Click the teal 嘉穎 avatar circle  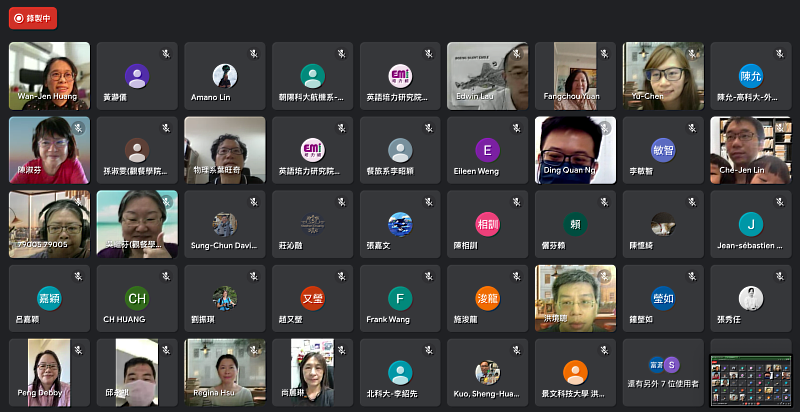49,298
